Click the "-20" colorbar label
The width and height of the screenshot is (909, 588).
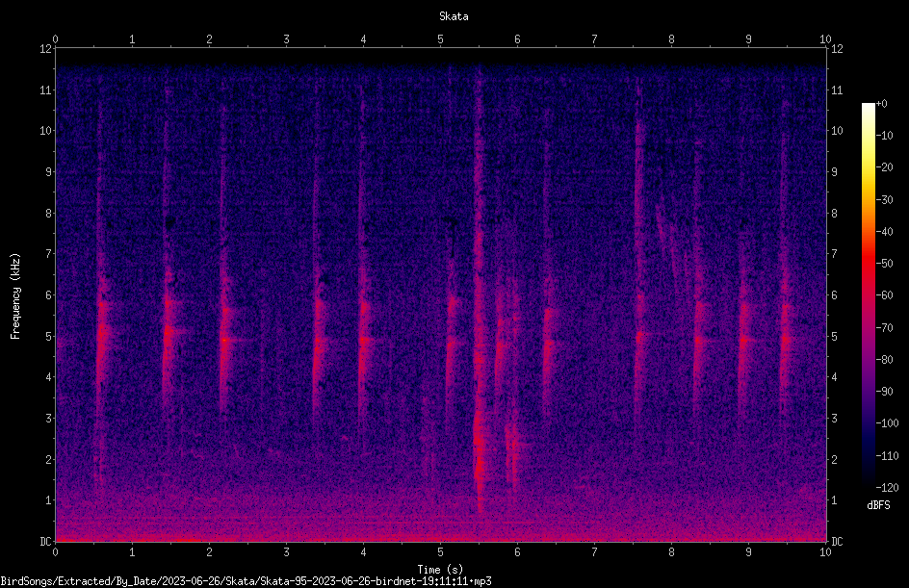click(x=885, y=167)
